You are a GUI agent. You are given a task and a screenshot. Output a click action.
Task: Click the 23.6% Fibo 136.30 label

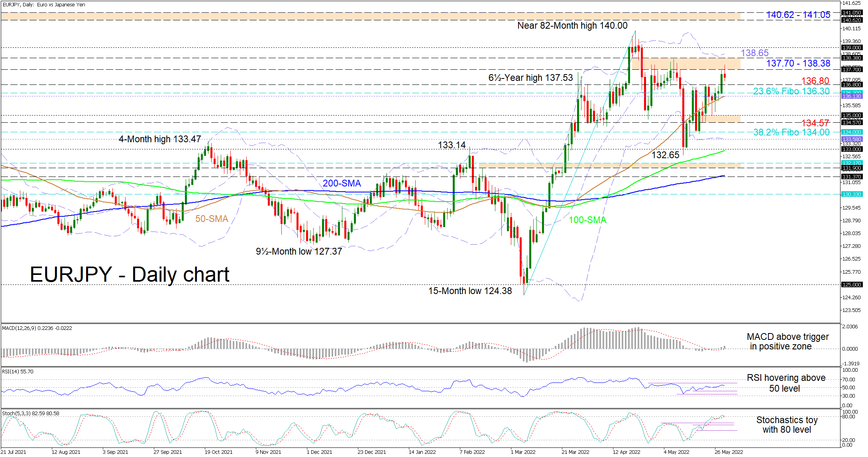click(x=791, y=91)
